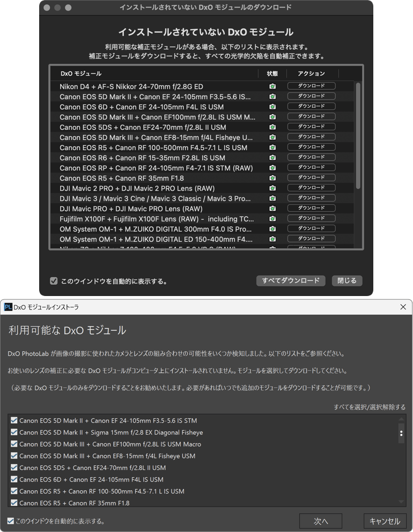Download the Canon EOS 6D 24-105mm module

coord(311,106)
